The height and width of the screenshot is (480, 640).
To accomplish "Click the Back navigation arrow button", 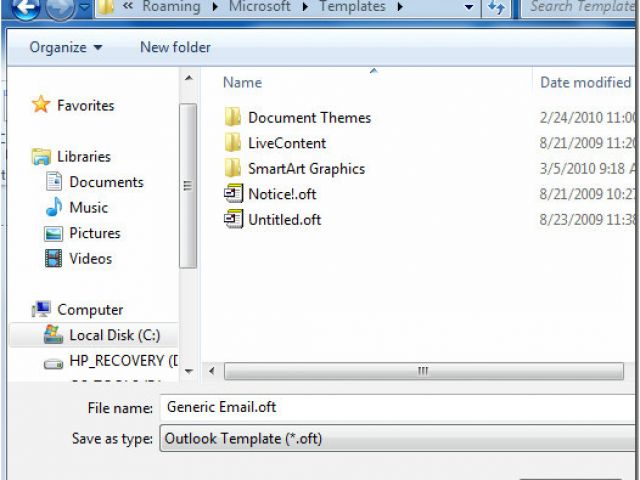I will click(x=26, y=8).
